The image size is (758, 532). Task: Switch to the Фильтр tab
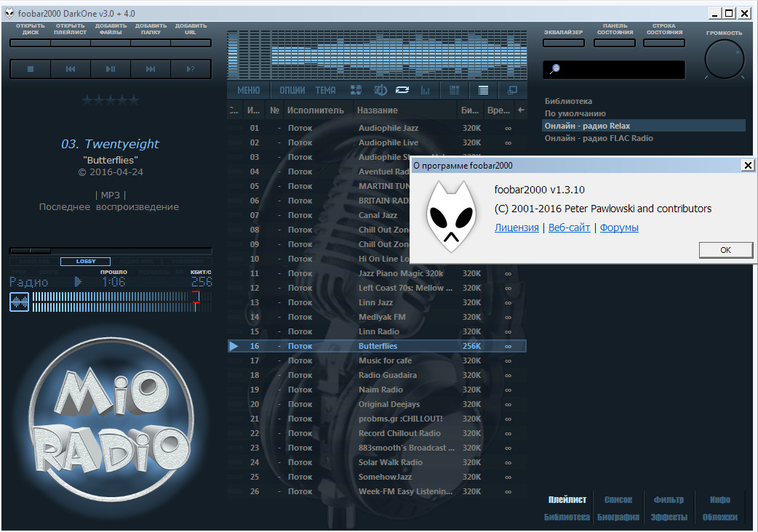coord(669,499)
